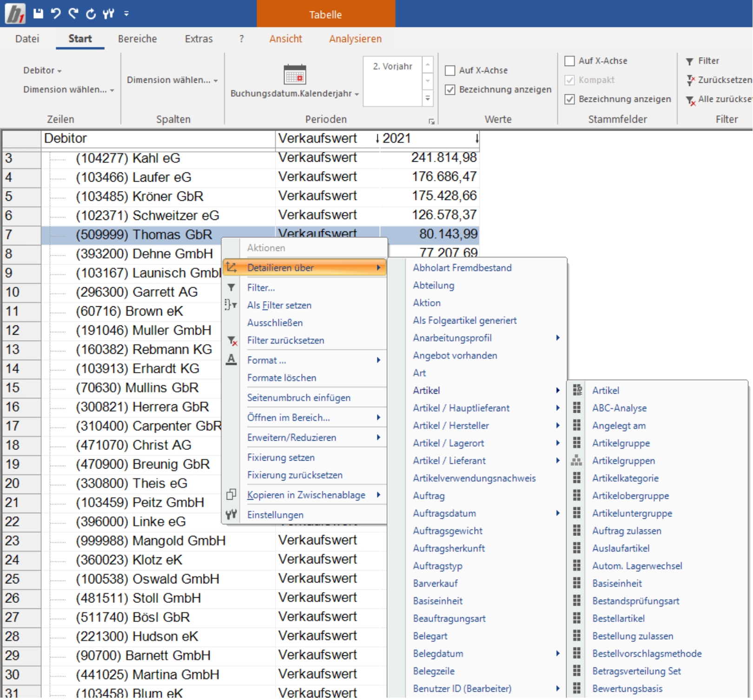Click value 126.578,37 cell
This screenshot has width=753, height=700.
coord(429,216)
